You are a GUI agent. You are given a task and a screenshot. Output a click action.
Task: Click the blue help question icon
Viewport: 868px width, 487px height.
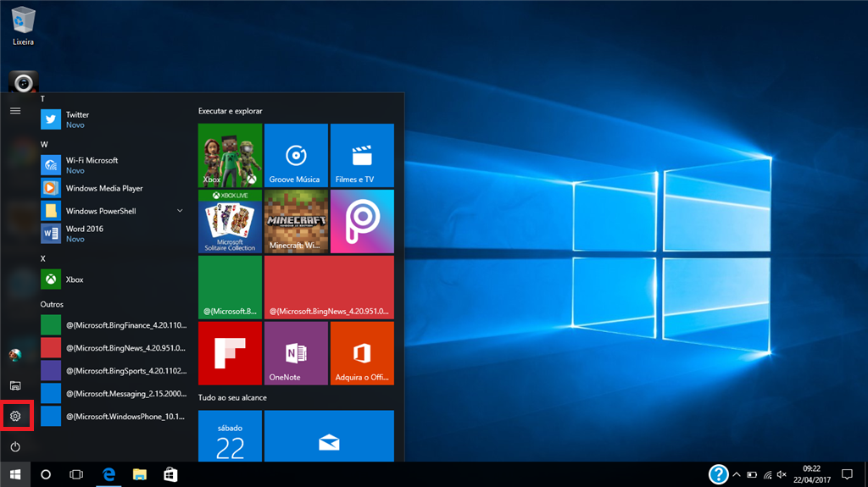point(718,474)
